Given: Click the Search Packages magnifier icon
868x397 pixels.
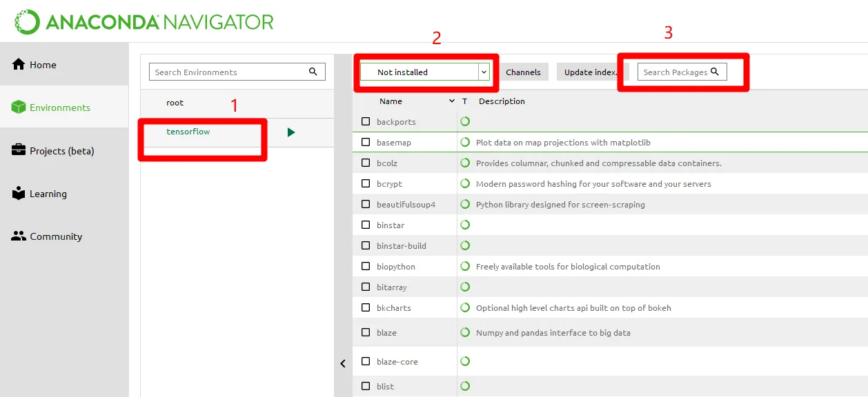Looking at the screenshot, I should [715, 72].
